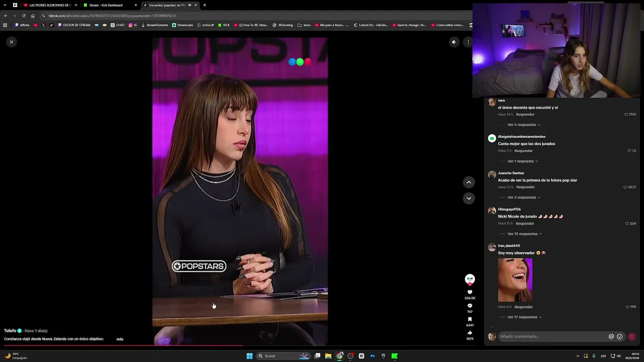This screenshot has height=362, width=644.
Task: Expand 'Ver 3 respuestas' under Juancito Benitez
Action: (524, 198)
